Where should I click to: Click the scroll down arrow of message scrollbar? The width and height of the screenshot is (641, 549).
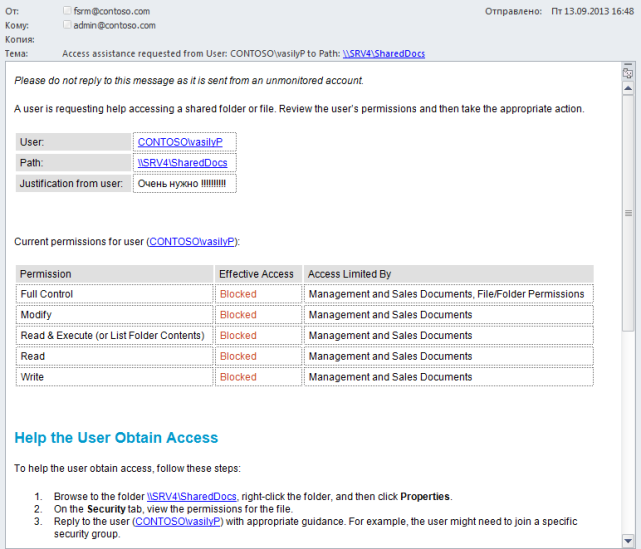coord(628,540)
